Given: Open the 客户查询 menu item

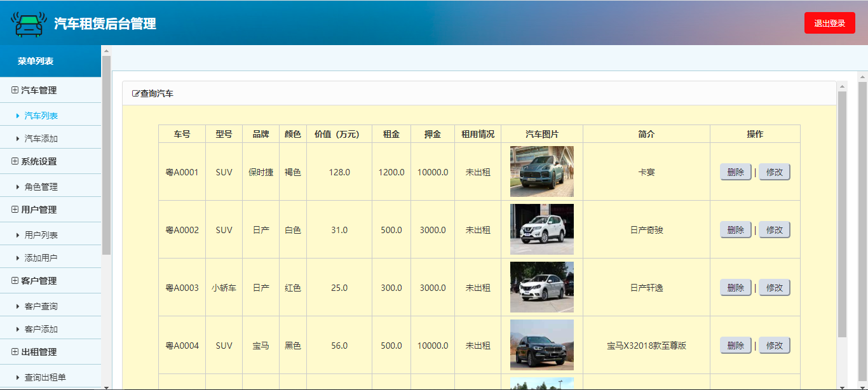Looking at the screenshot, I should pyautogui.click(x=41, y=306).
